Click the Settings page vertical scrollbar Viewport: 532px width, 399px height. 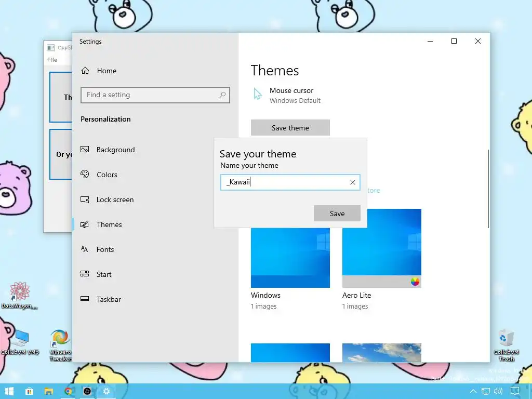coord(488,189)
